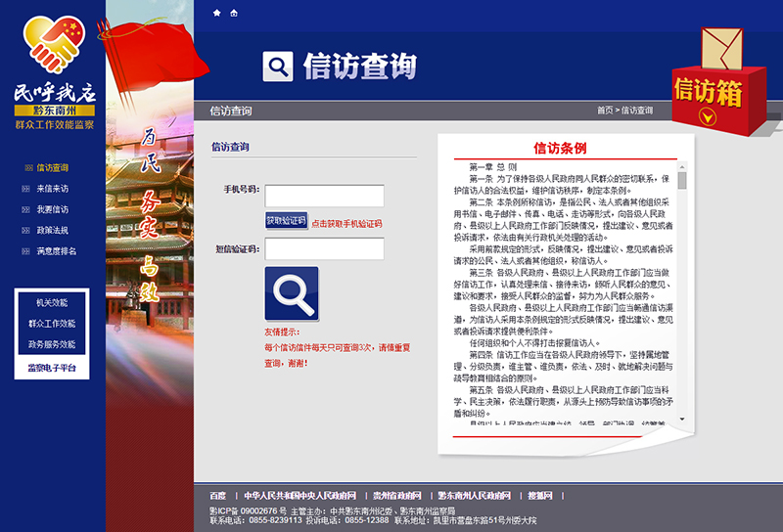Click the arrow icon beside 政策法规
This screenshot has width=783, height=532.
click(x=26, y=231)
